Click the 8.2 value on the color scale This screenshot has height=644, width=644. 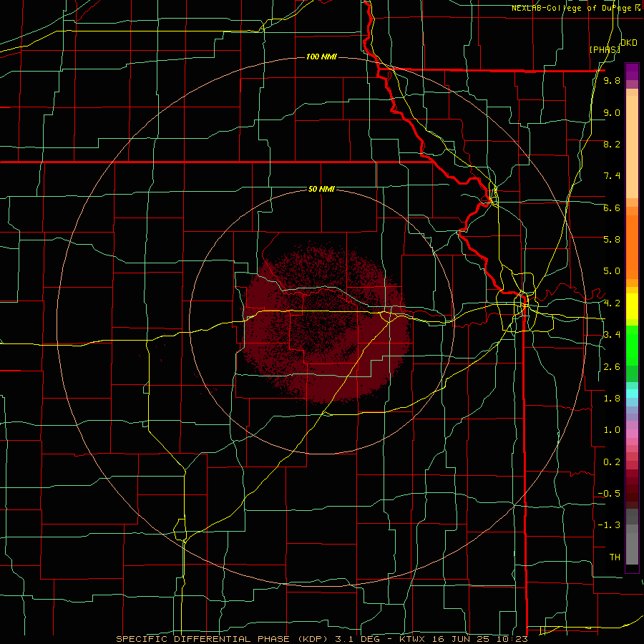(612, 144)
